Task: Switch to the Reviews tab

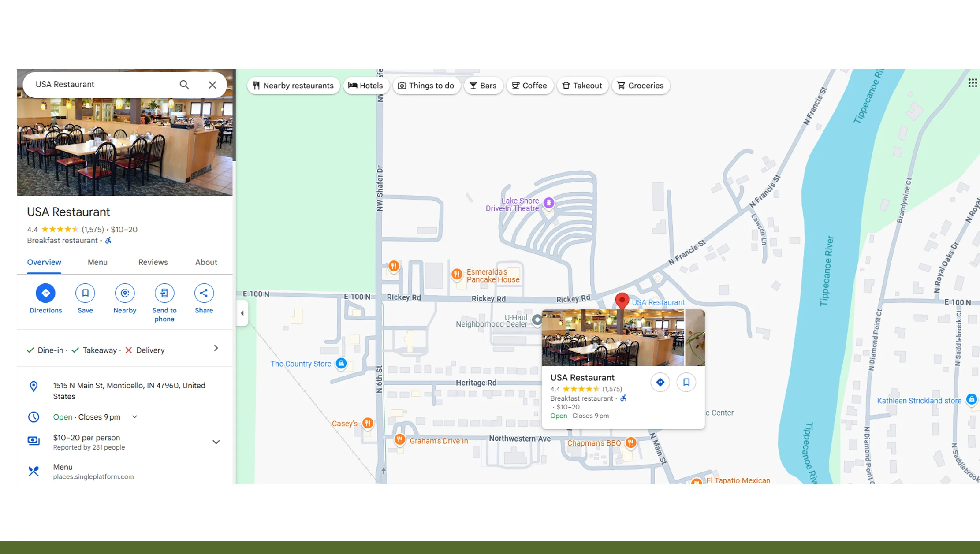Action: click(x=153, y=262)
